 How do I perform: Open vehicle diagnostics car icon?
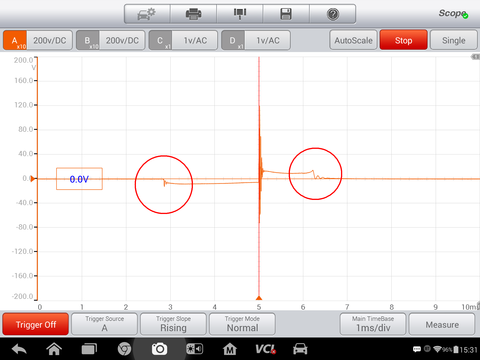pos(300,349)
